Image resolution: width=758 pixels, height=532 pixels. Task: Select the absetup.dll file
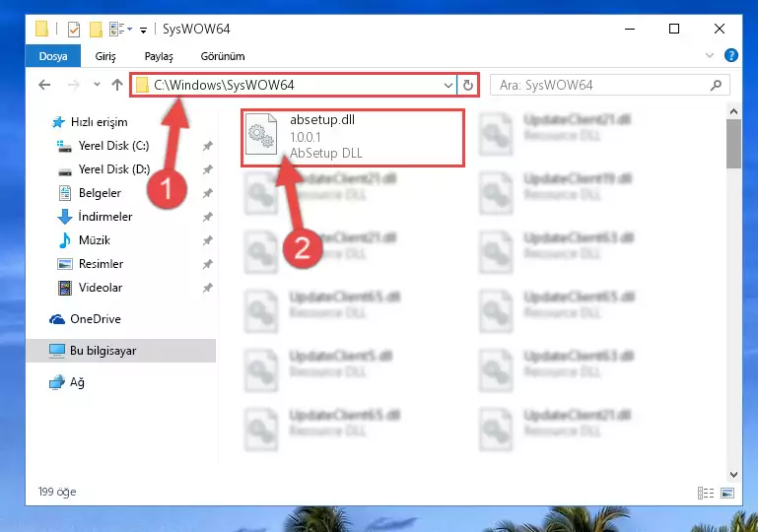pyautogui.click(x=353, y=138)
